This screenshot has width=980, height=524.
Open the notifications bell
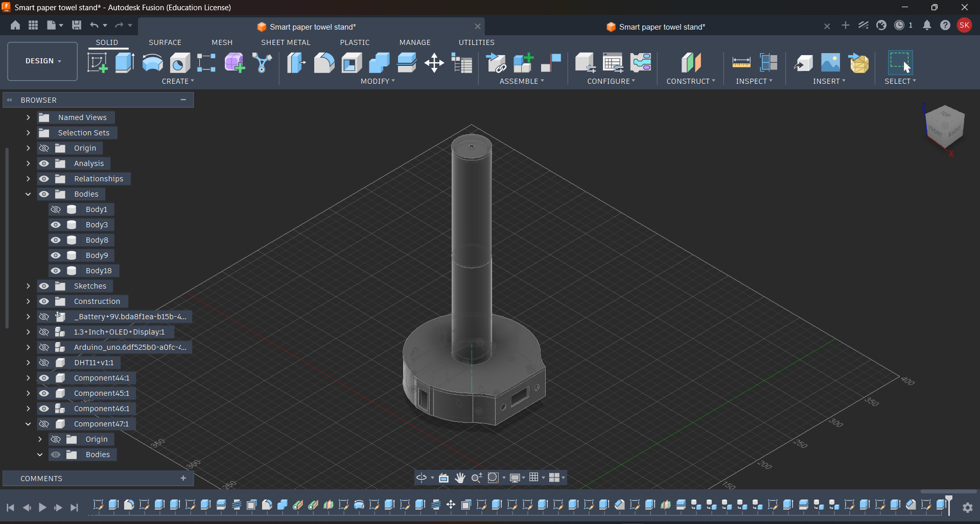click(x=927, y=25)
